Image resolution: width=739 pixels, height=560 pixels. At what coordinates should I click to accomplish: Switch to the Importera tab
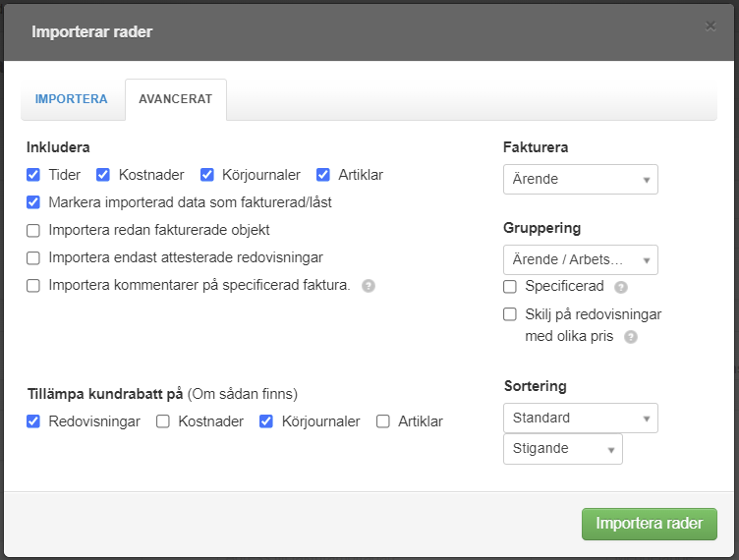tap(72, 99)
